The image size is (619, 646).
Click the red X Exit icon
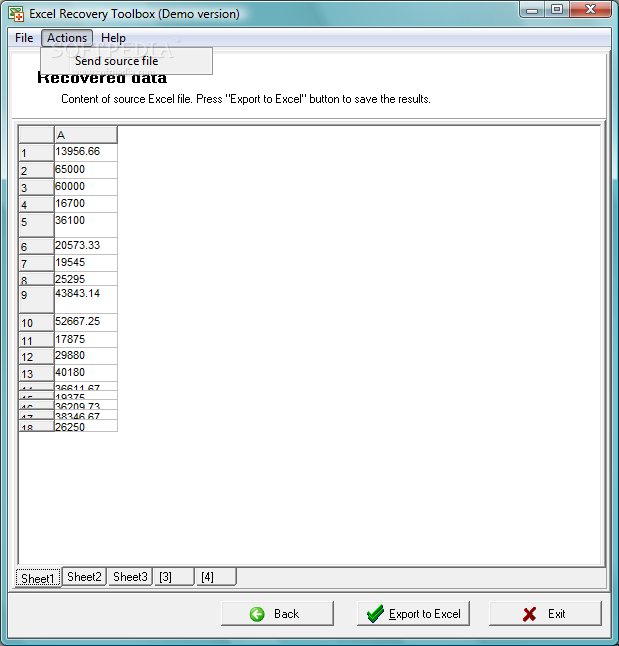[x=529, y=614]
